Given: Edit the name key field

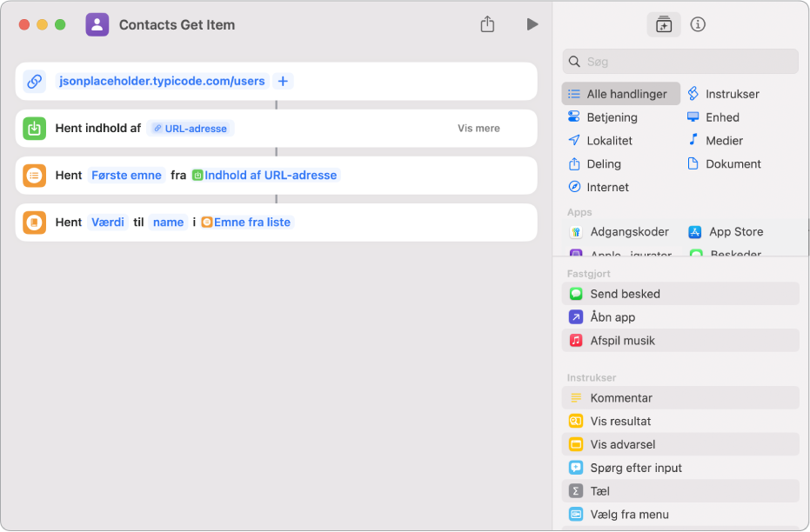Looking at the screenshot, I should (169, 222).
